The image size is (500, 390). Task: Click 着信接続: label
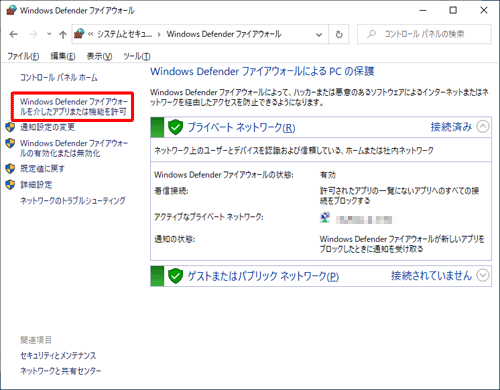coord(171,191)
